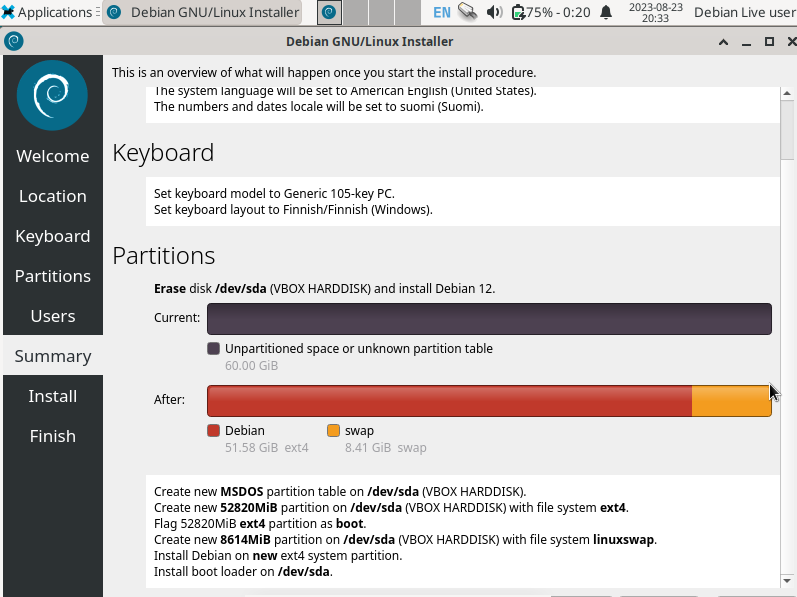The image size is (797, 597).
Task: Click the Debian swirl icon-only taskbar button
Action: (x=329, y=13)
